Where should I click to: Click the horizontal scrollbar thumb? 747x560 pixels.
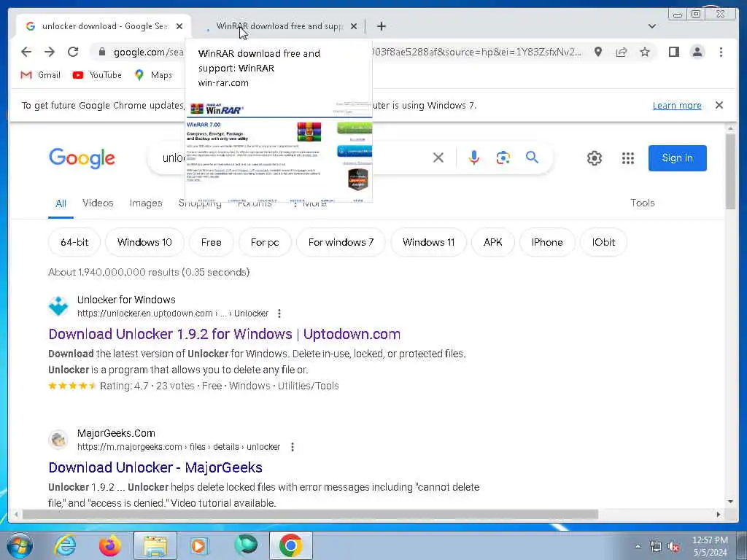pyautogui.click(x=310, y=514)
